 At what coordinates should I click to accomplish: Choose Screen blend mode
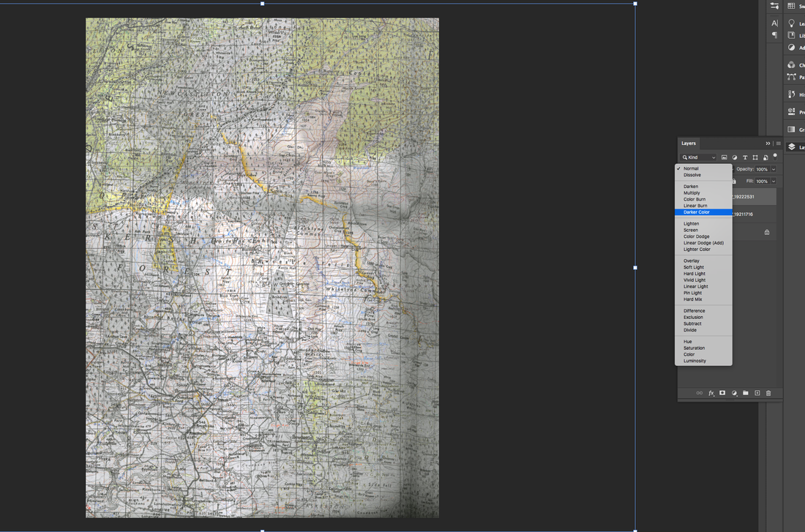click(703, 230)
